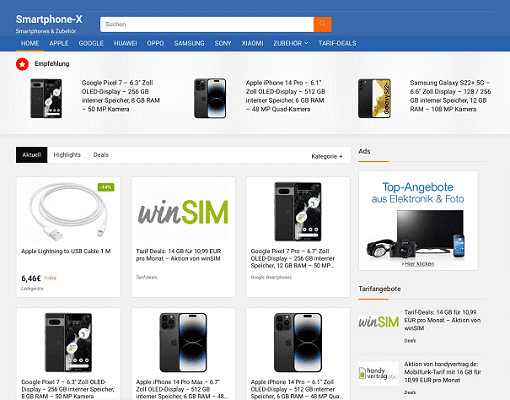Open the SONY category menu

coord(223,43)
